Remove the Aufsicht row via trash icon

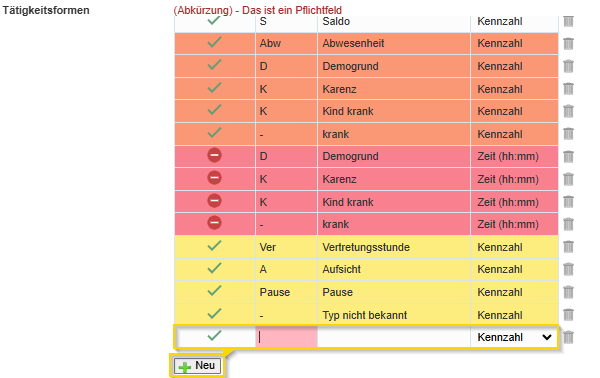coord(568,269)
